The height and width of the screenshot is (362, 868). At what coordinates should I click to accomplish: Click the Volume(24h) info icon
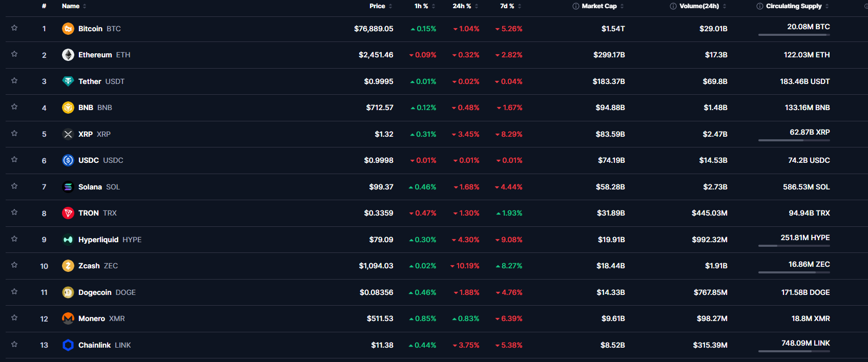(673, 6)
